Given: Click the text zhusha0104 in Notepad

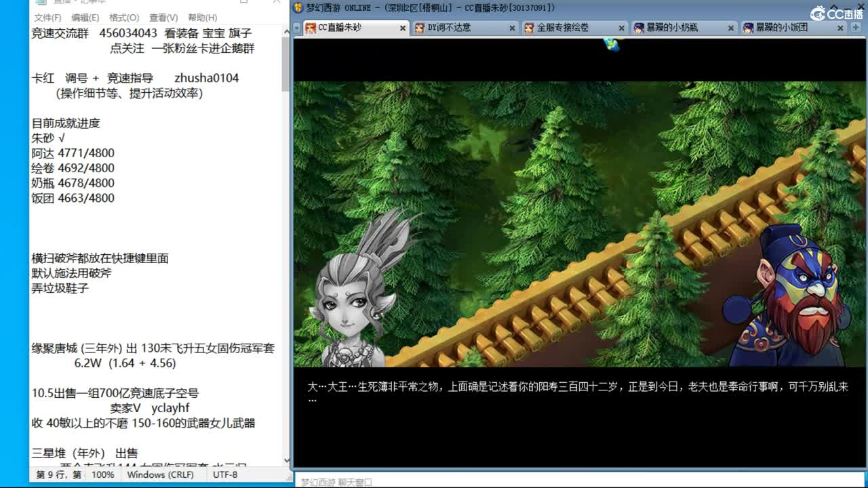Looking at the screenshot, I should (207, 78).
